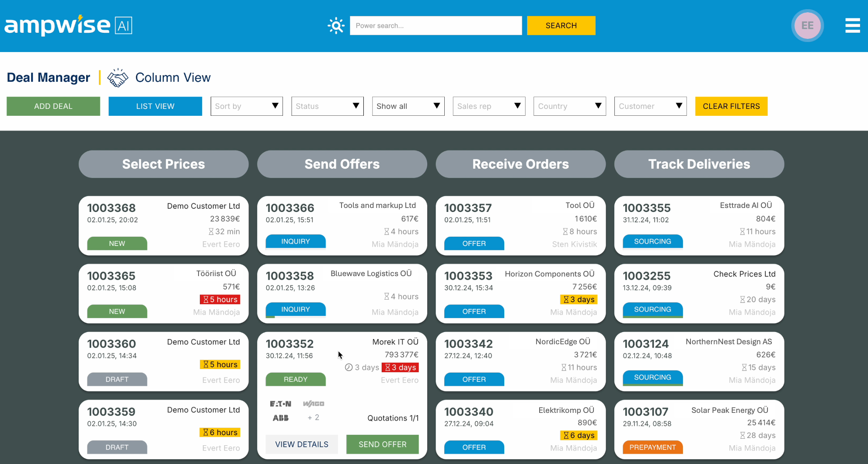868x464 pixels.
Task: Click the yellow 6 hours badge on deal 1003359
Action: pos(220,432)
